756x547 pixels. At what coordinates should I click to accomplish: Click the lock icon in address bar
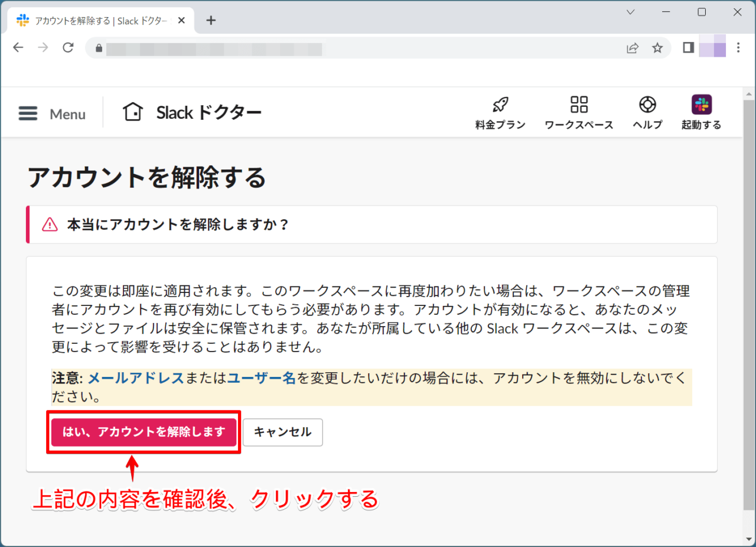click(99, 48)
